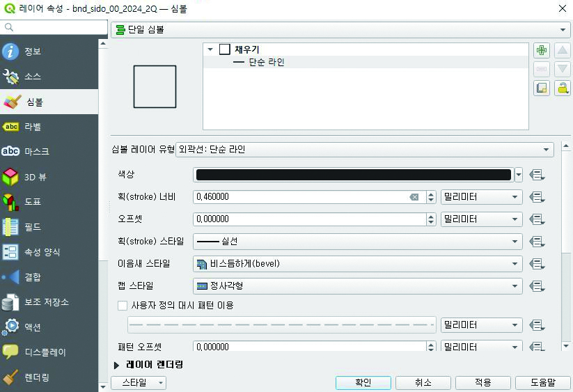Open data-defined override for cap style
573x392 pixels.
click(536, 286)
